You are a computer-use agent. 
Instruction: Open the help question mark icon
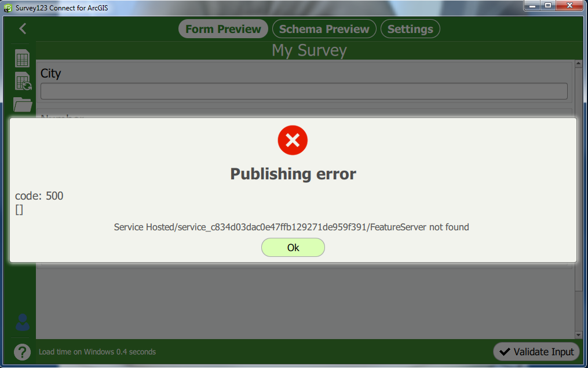tap(22, 352)
